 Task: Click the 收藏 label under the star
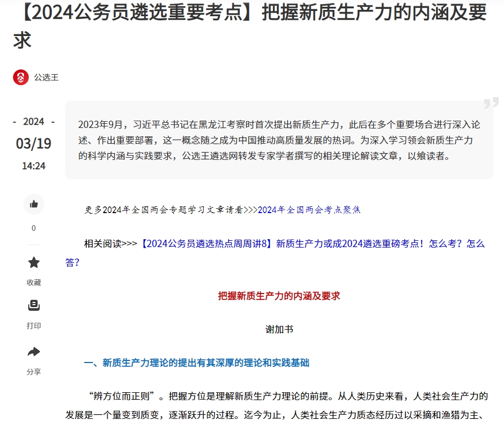(34, 283)
